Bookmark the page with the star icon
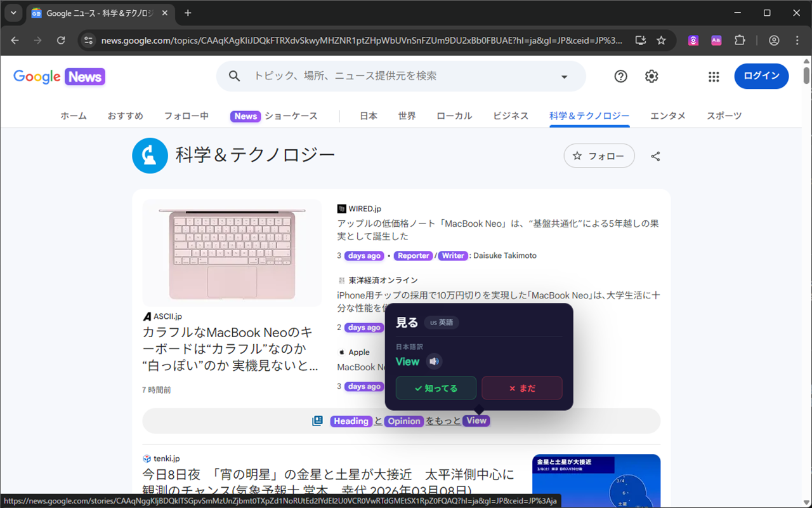812x508 pixels. pyautogui.click(x=661, y=40)
